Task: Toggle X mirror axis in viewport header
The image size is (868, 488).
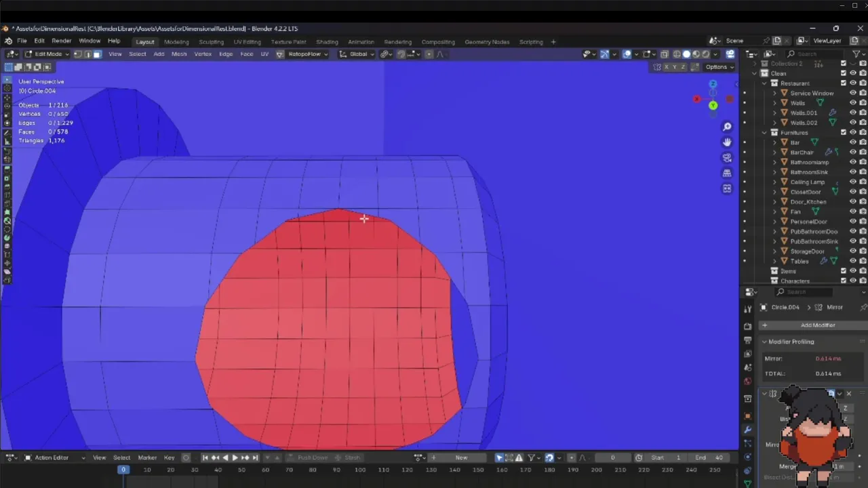Action: [x=667, y=67]
